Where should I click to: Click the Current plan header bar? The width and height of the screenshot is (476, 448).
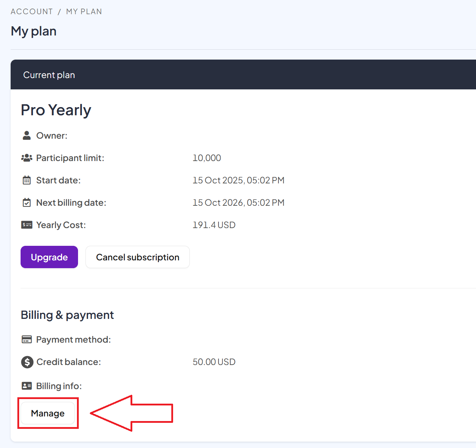click(243, 75)
